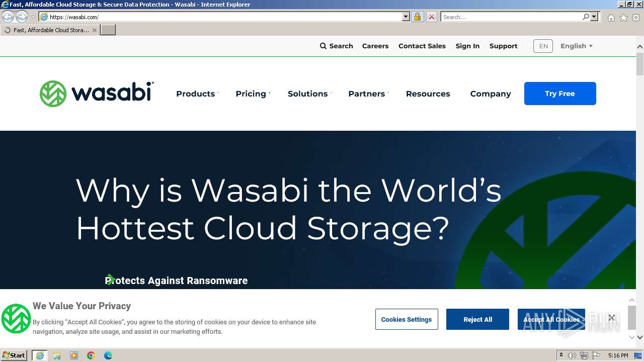644x362 pixels.
Task: Click the volume speaker tray icon
Action: click(x=572, y=355)
